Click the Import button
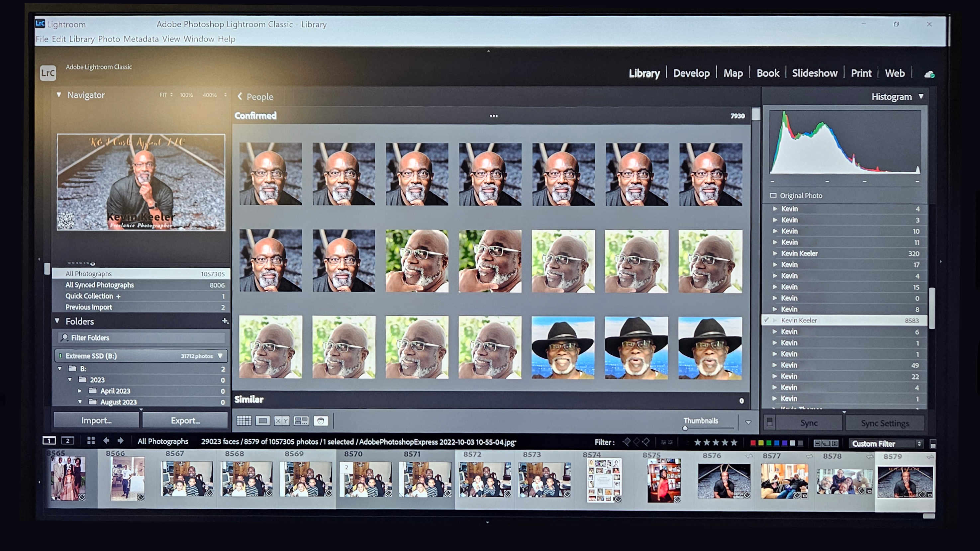 tap(96, 420)
